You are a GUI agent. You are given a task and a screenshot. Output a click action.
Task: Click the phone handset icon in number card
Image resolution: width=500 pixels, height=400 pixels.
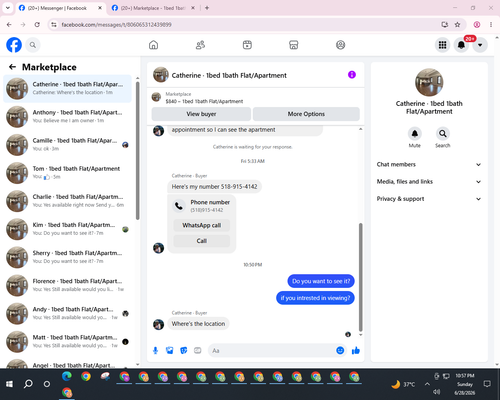(x=179, y=206)
